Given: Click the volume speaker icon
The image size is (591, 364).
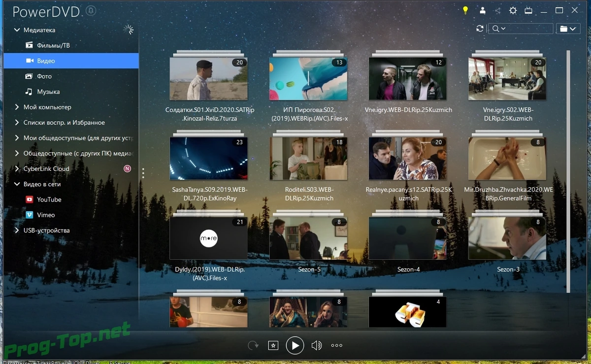Looking at the screenshot, I should click(317, 346).
